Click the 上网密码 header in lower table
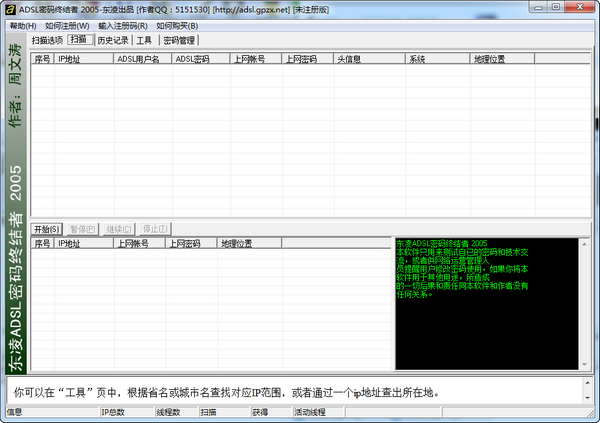 (191, 243)
